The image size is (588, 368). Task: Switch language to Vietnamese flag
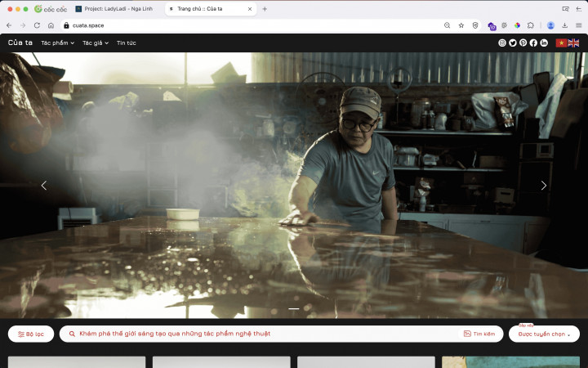(561, 43)
